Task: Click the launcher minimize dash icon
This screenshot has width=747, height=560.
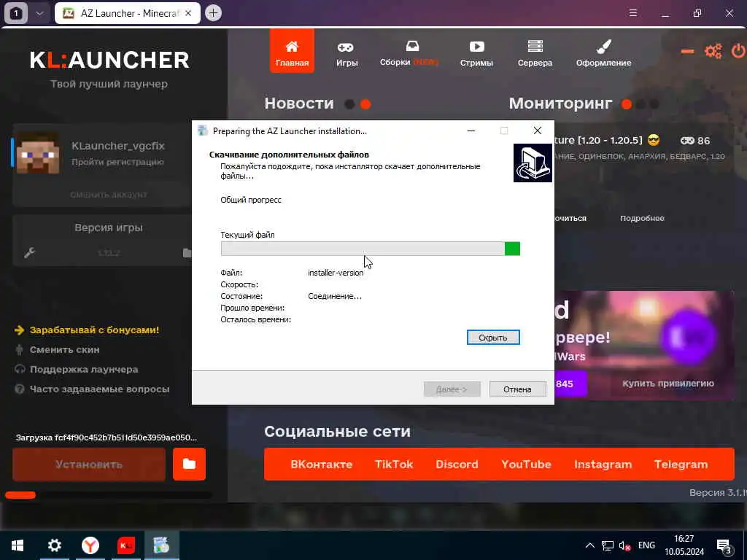Action: [687, 51]
